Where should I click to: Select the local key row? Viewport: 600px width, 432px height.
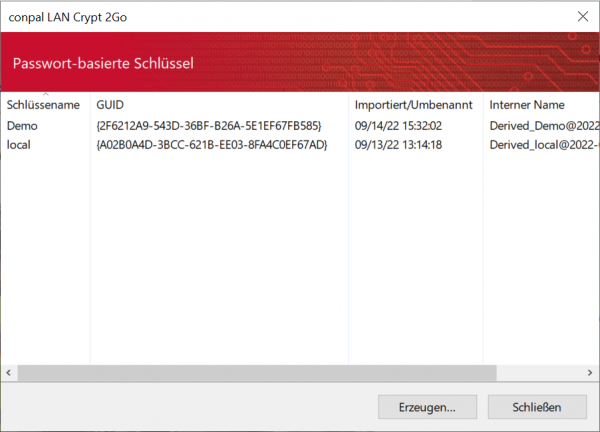(300, 145)
